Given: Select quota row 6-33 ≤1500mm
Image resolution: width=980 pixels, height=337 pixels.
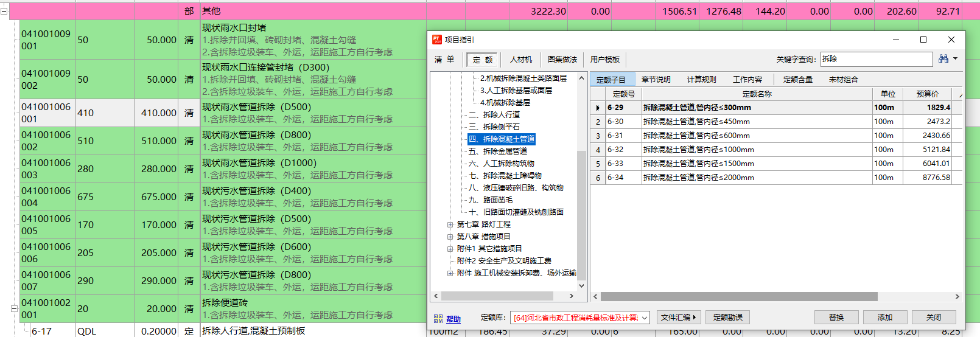Looking at the screenshot, I should 776,164.
